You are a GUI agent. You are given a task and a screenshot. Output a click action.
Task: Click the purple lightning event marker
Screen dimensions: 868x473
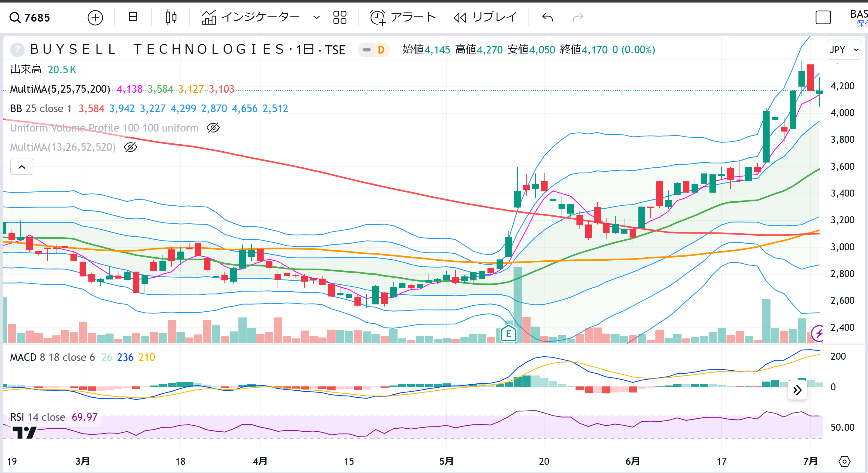tap(818, 334)
